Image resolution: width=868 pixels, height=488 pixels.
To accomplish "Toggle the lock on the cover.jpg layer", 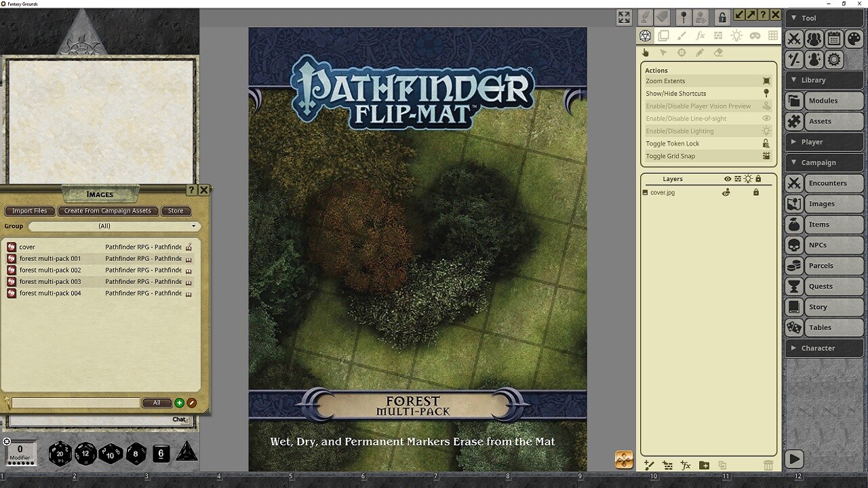I will (756, 192).
